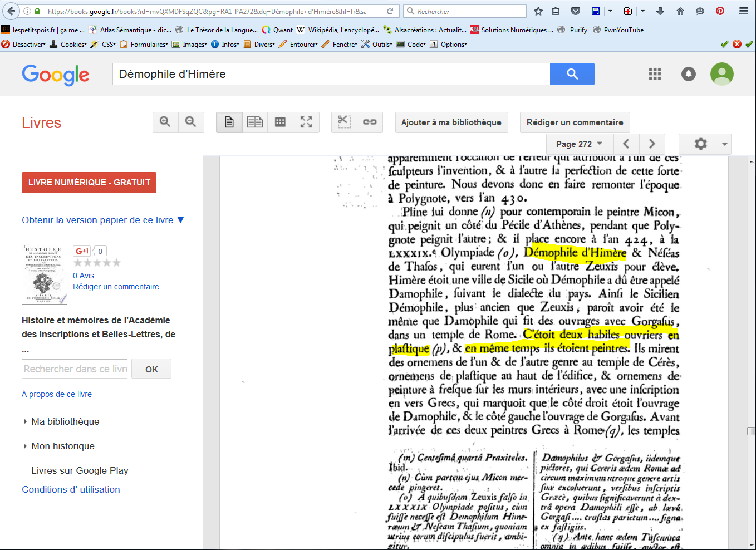
Task: Click the Rechercher dans ce livre field
Action: click(x=75, y=369)
